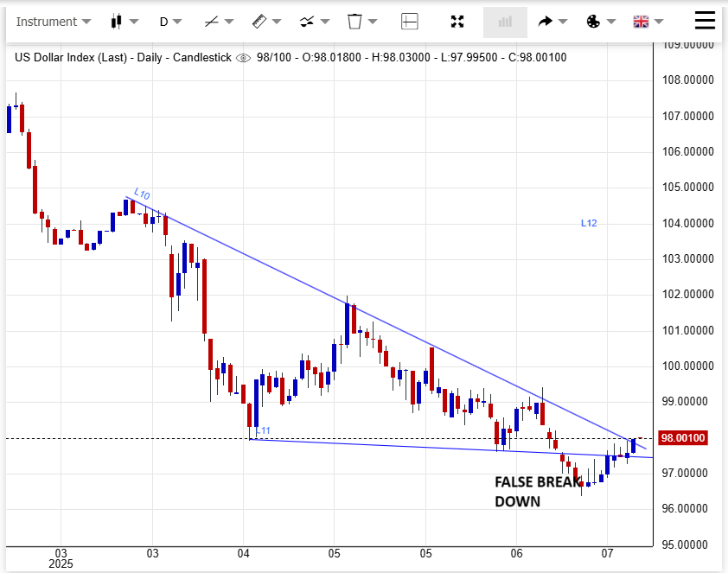Open the UK flag language selector
The image size is (728, 573).
[x=648, y=22]
